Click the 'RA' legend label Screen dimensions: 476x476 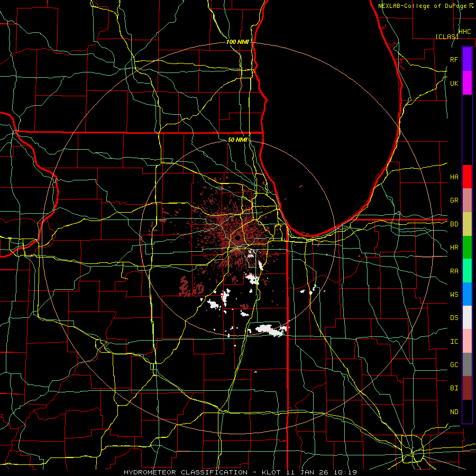click(454, 271)
